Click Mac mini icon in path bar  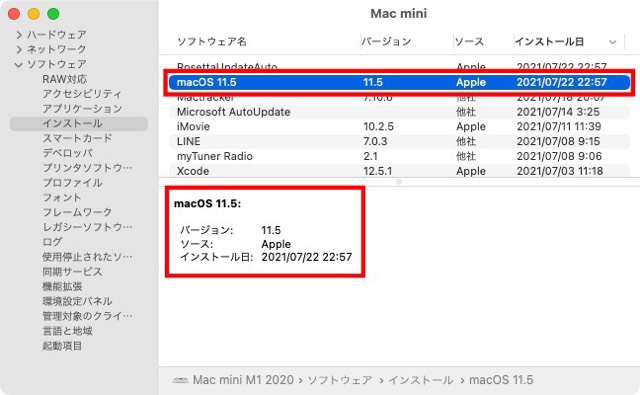pyautogui.click(x=180, y=380)
